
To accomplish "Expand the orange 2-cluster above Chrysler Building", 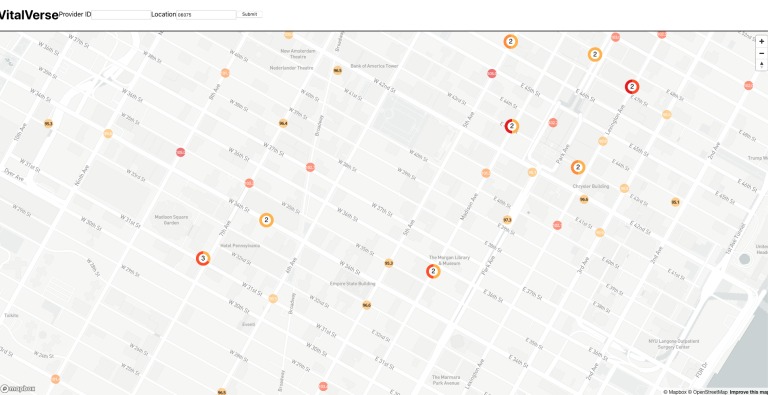I will pos(578,167).
